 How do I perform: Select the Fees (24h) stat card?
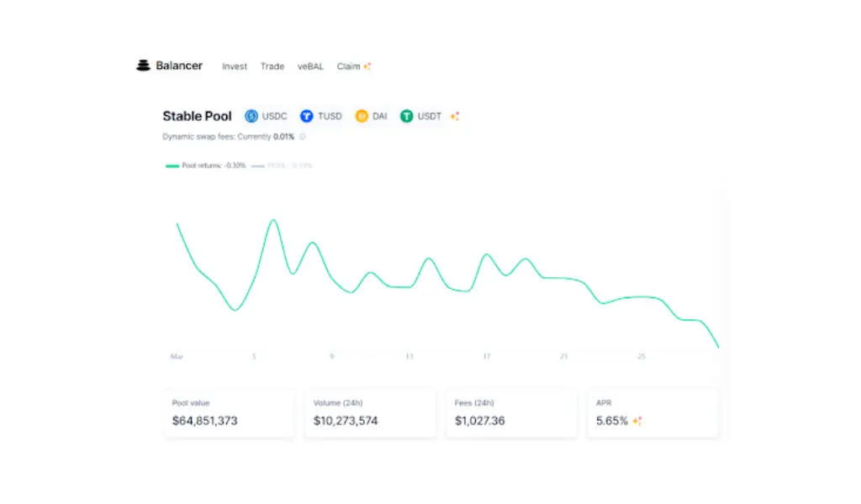tap(511, 412)
